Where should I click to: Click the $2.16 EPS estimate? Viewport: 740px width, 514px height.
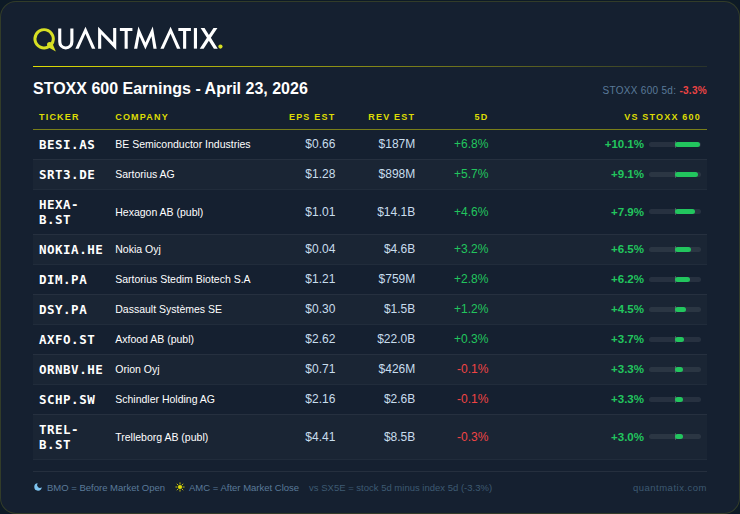point(320,398)
